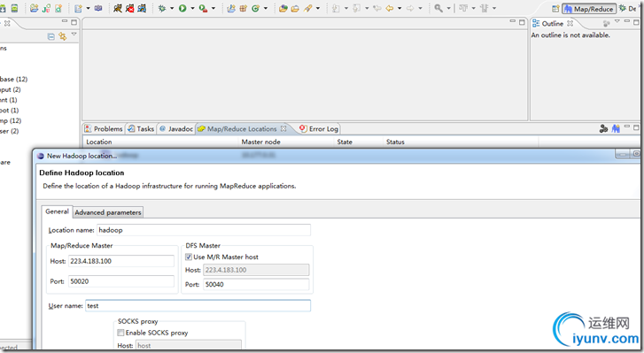Click the Location column header
644x353 pixels.
pos(160,142)
